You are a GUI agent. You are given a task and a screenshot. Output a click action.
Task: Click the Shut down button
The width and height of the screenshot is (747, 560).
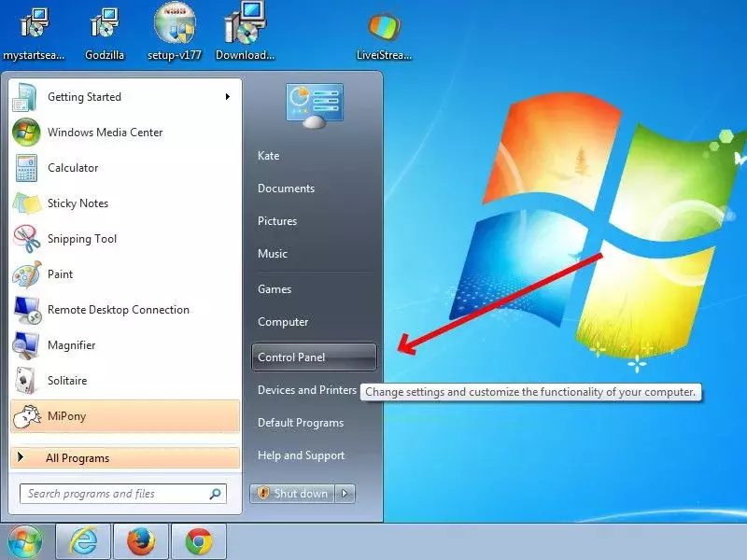click(x=292, y=494)
